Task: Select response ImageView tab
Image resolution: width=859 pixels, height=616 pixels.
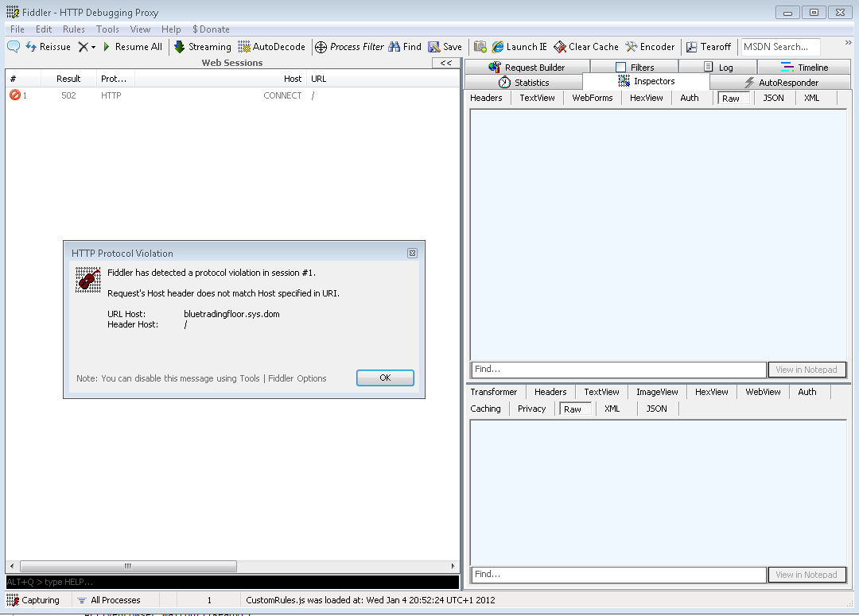Action: click(657, 392)
